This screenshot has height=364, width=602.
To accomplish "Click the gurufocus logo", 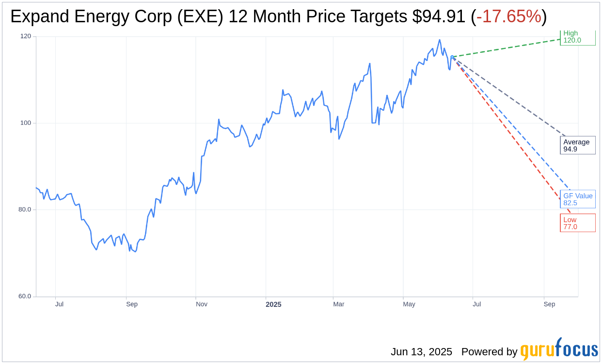I will [559, 349].
